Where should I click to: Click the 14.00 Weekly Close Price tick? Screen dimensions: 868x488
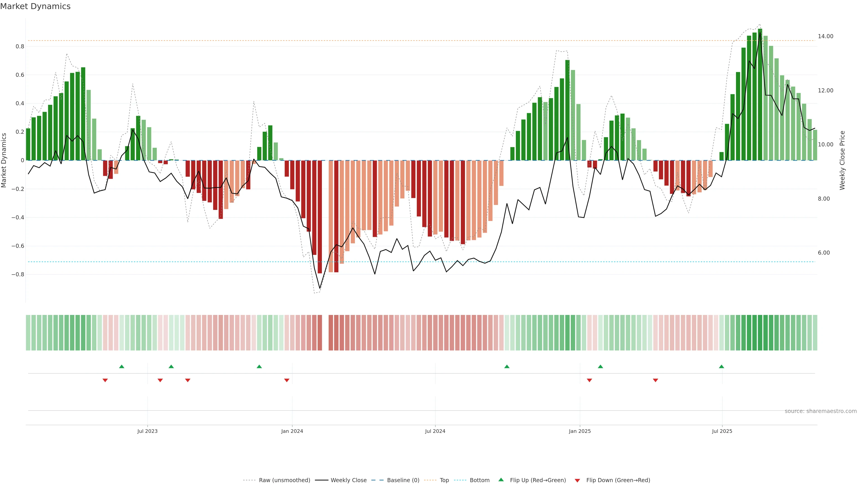[826, 36]
